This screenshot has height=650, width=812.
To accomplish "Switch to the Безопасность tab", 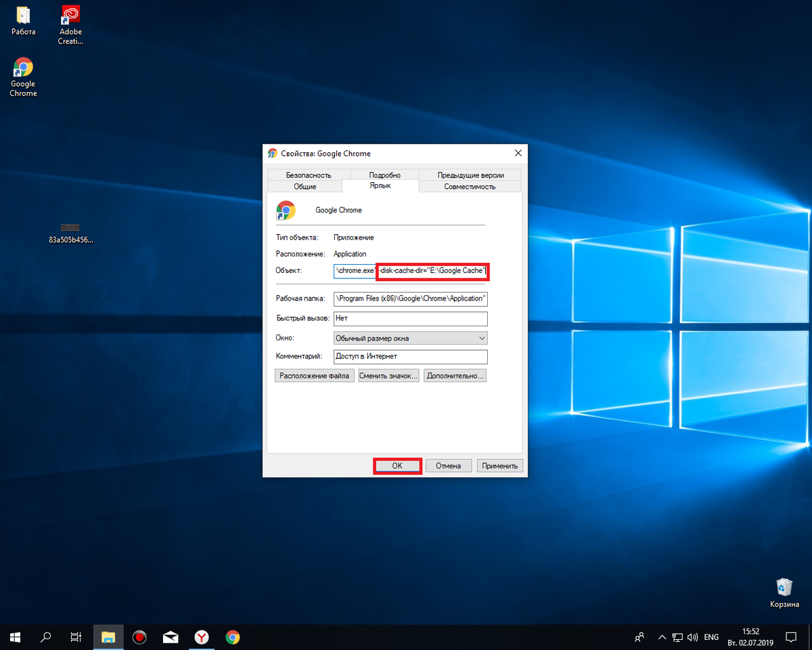I will 309,174.
